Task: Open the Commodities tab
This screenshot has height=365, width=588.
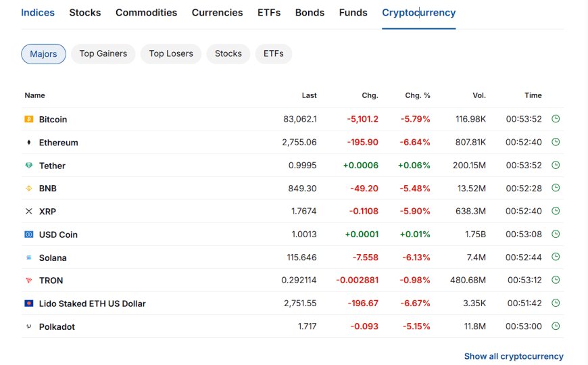Action: [x=146, y=13]
